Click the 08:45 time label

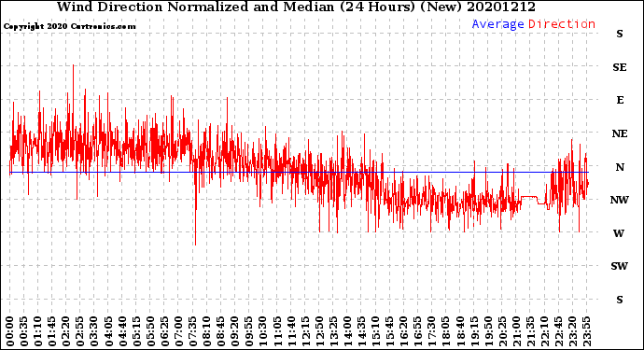221,331
